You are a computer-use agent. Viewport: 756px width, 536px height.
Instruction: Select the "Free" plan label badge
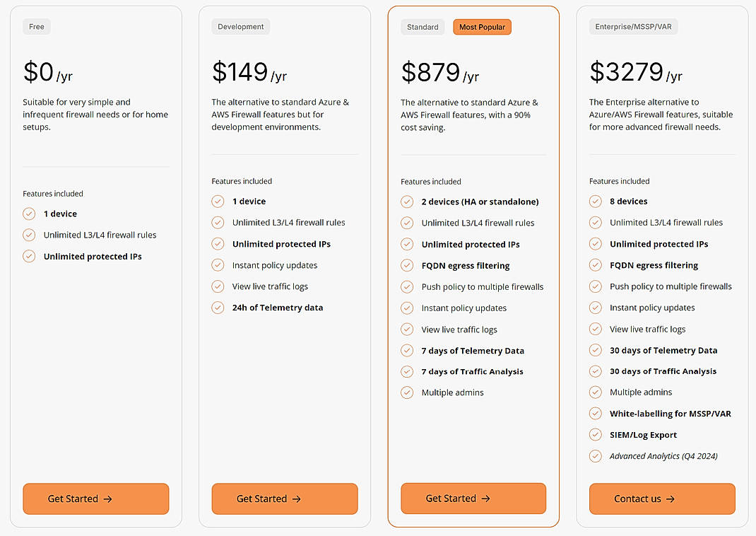pyautogui.click(x=36, y=26)
